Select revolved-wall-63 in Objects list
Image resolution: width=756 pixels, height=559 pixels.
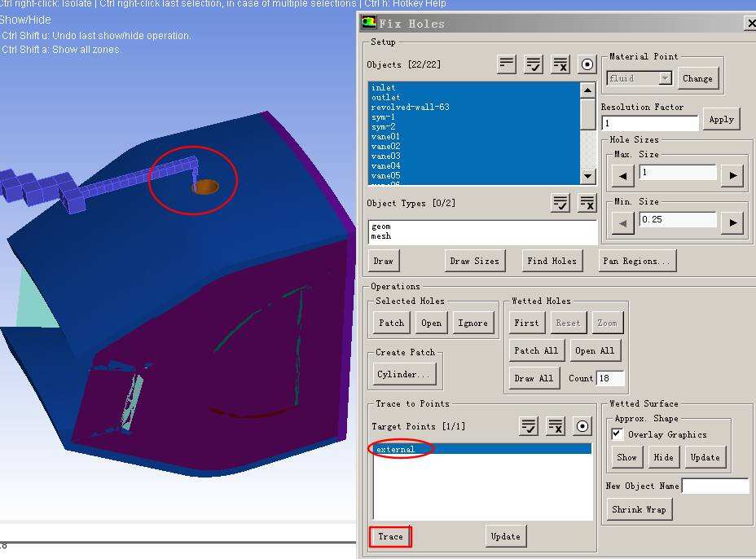[x=474, y=107]
